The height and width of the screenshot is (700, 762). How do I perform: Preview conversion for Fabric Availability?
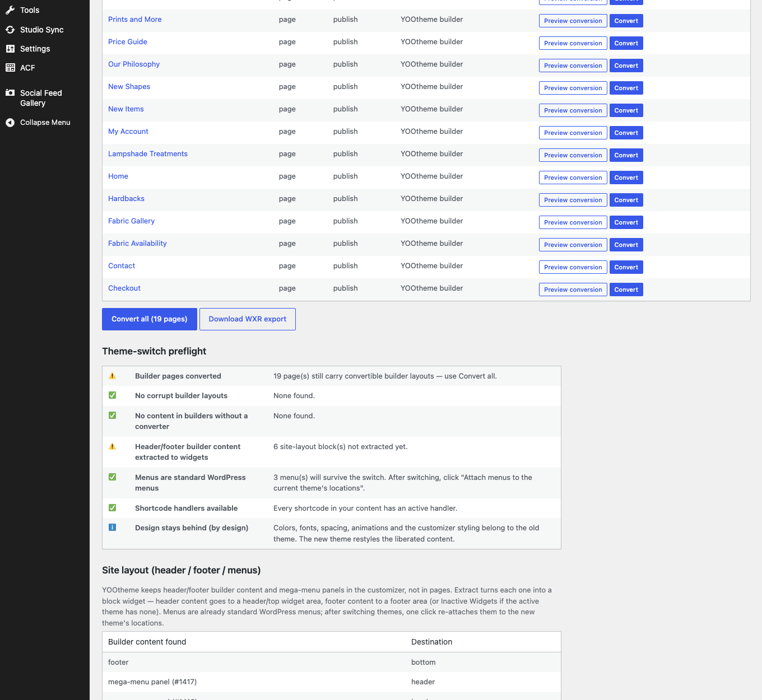[573, 245]
